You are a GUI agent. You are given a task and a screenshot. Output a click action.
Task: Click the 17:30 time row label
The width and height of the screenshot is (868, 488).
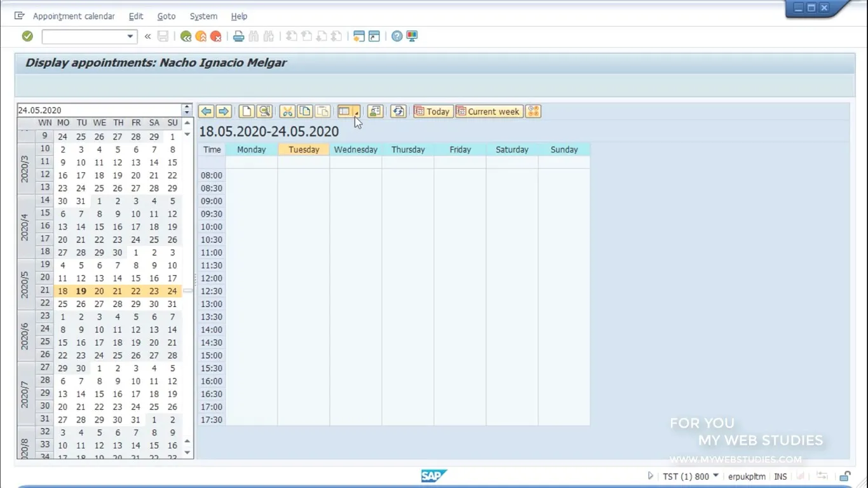pyautogui.click(x=212, y=419)
